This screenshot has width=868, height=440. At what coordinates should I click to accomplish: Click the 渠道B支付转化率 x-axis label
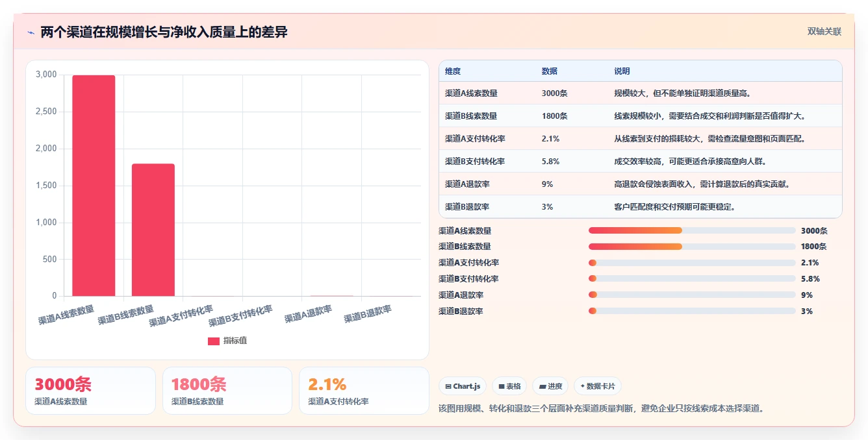(240, 316)
